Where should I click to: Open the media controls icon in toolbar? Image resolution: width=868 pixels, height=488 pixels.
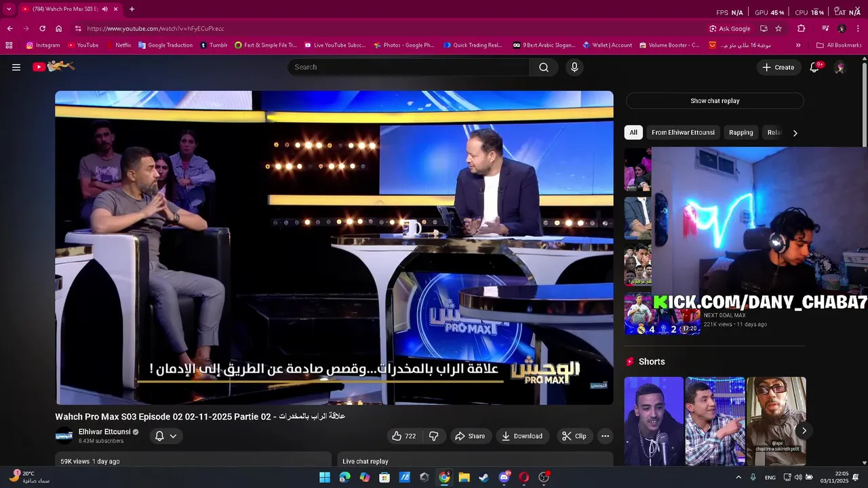point(825,28)
